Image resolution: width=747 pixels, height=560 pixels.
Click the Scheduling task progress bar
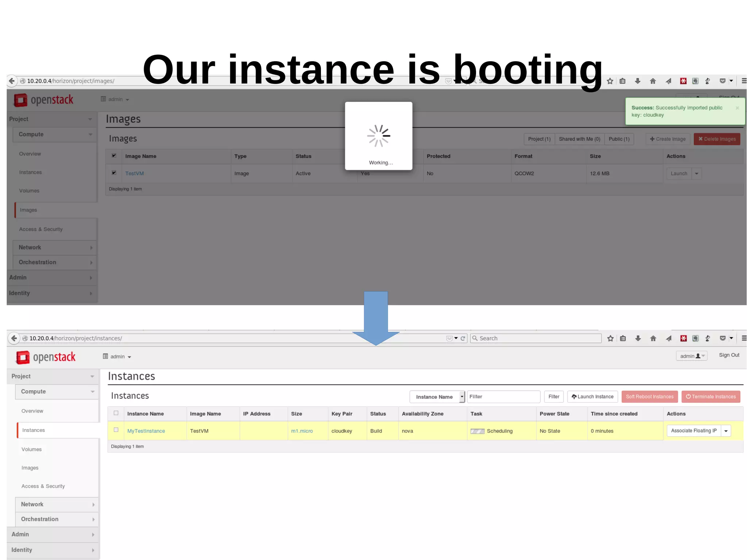(477, 431)
